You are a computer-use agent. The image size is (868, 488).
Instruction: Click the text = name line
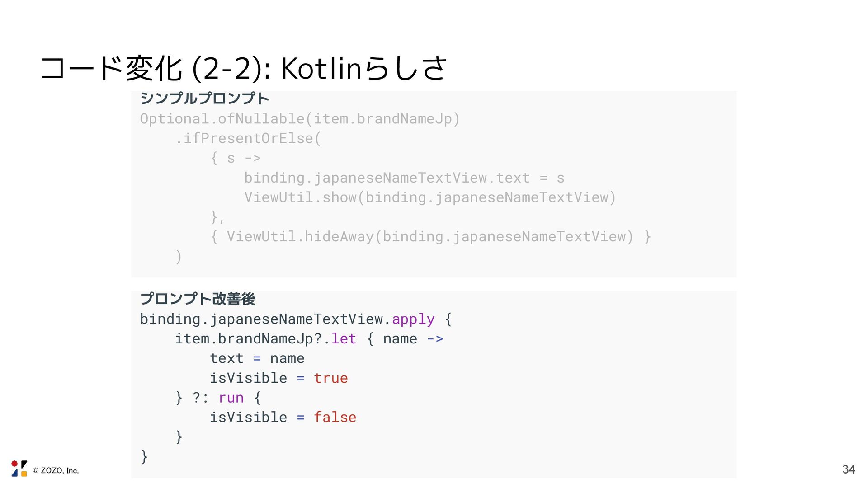coord(257,358)
